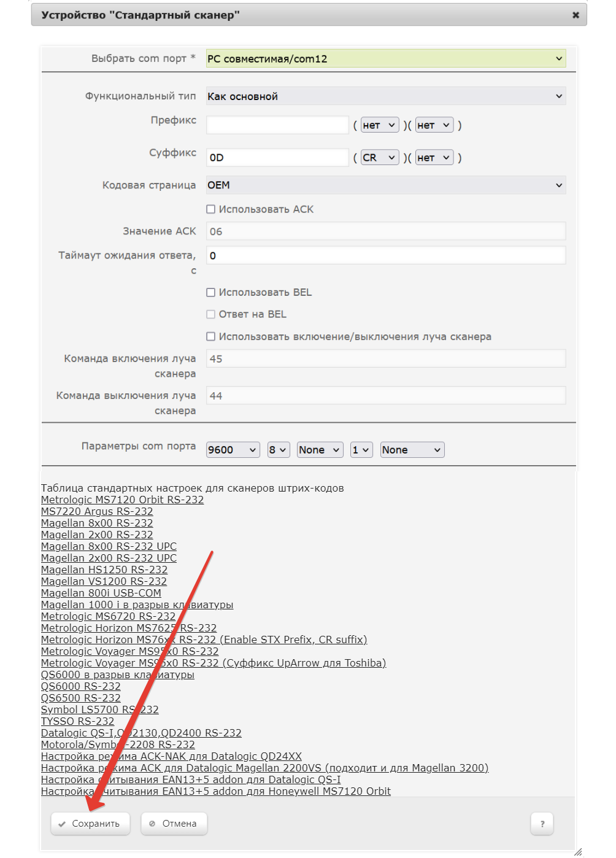Click the Отмена button
The width and height of the screenshot is (616, 858).
174,824
